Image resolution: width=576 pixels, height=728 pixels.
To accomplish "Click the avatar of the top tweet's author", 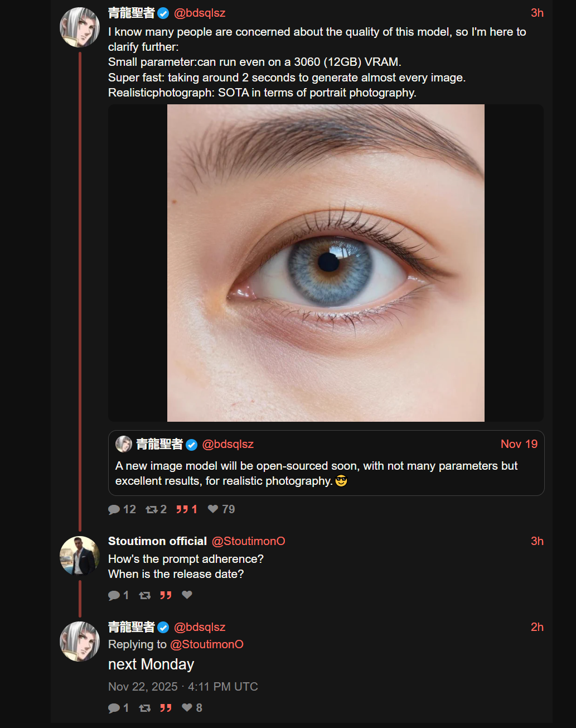I will coord(80,27).
